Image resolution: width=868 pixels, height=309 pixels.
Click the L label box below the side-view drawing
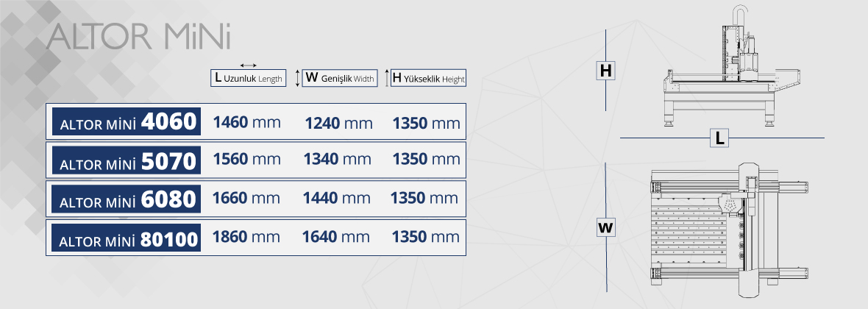tap(719, 138)
